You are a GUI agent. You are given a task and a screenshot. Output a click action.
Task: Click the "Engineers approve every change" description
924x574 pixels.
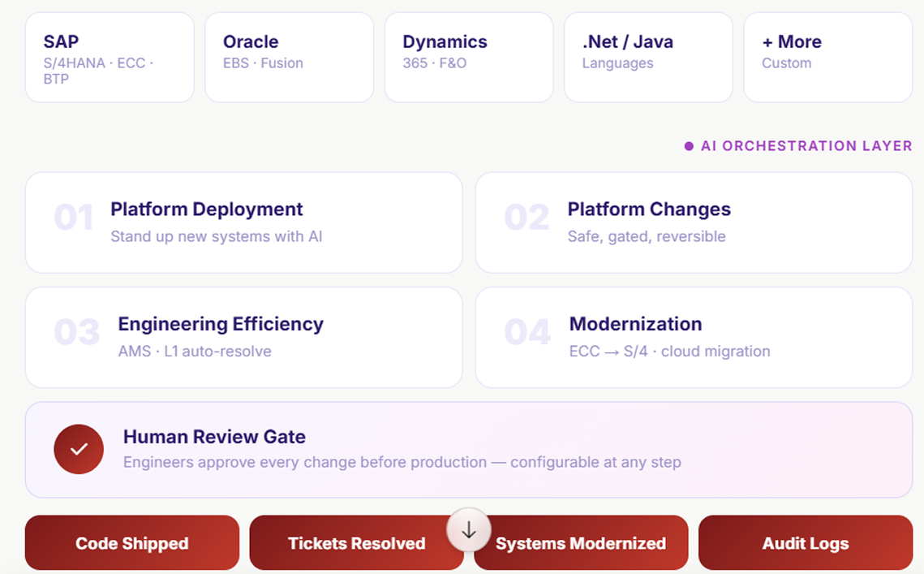402,462
